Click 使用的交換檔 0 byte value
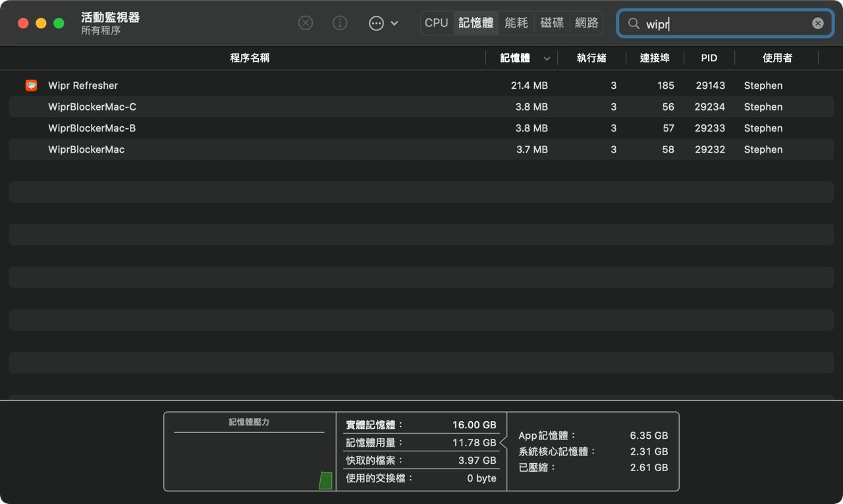Screen dimensions: 843x504 [x=481, y=478]
